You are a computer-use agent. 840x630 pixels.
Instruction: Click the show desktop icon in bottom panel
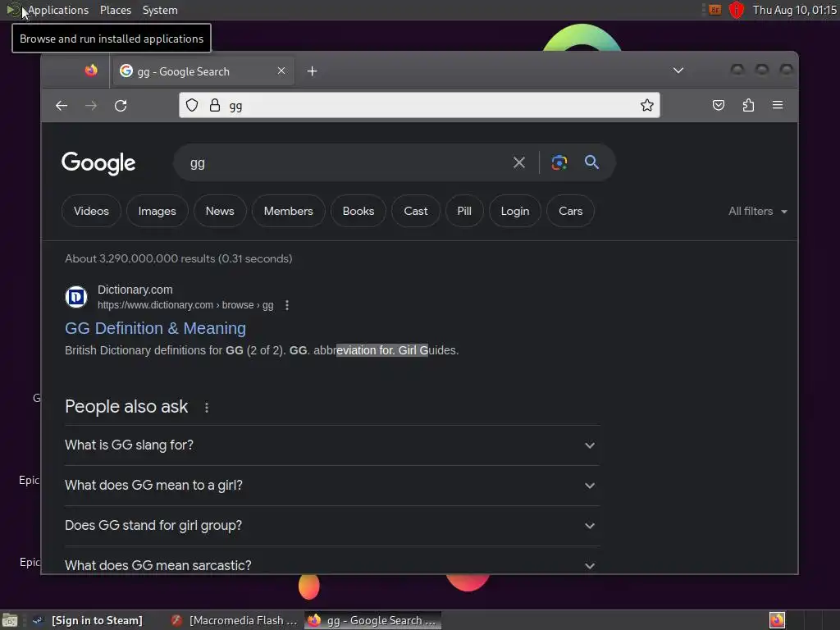tap(10, 620)
